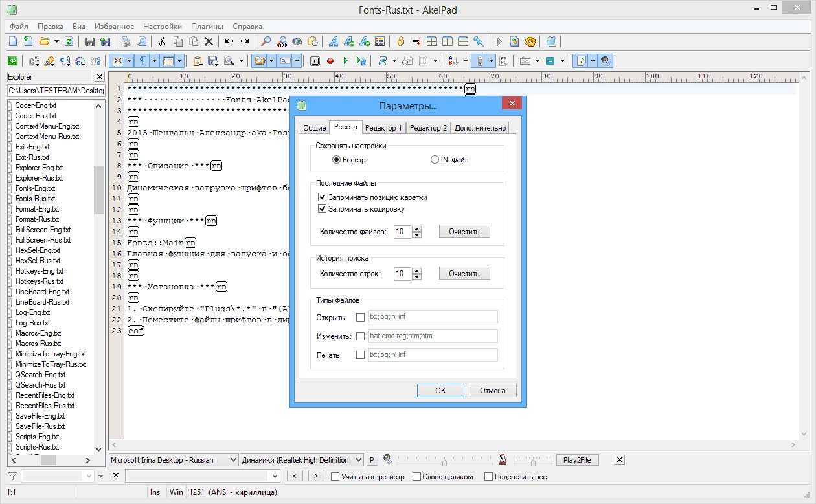This screenshot has width=816, height=504.
Task: Expand dropdown arrow next to keyboard icon
Action: (x=536, y=61)
